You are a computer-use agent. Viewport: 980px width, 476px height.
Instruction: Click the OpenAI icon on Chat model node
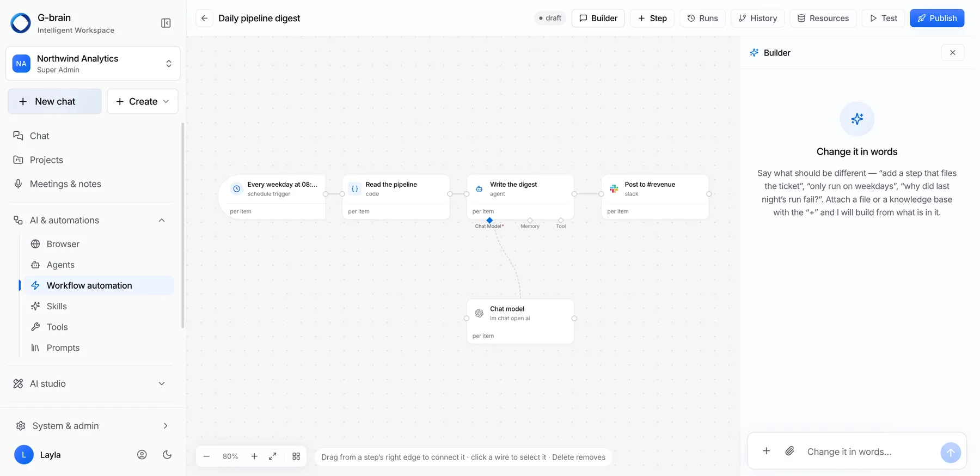479,313
